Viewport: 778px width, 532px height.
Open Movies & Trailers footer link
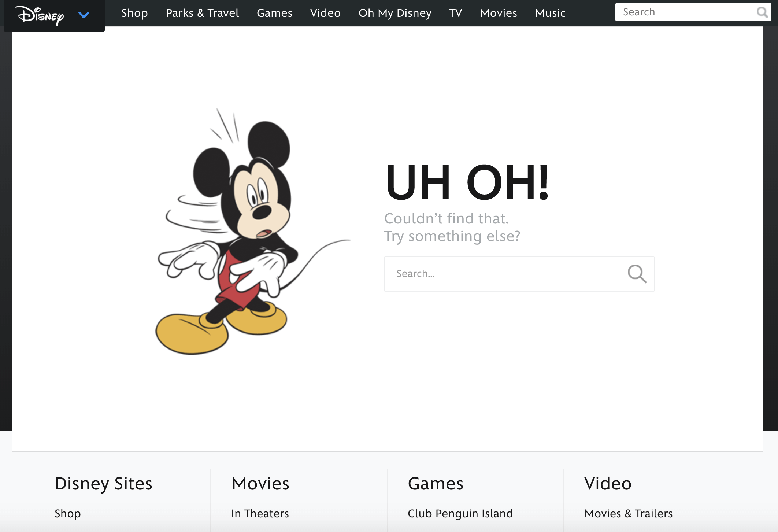tap(629, 514)
